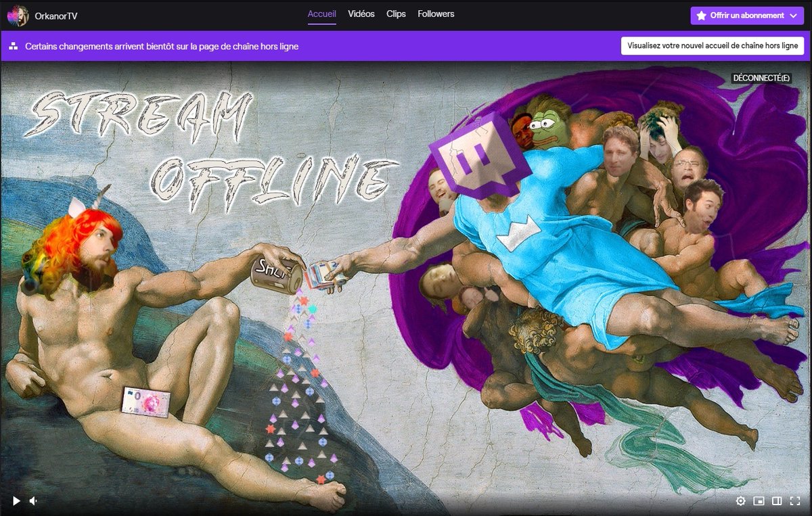Open the OrkanorTV channel name link
The height and width of the screenshot is (516, 812).
(56, 16)
